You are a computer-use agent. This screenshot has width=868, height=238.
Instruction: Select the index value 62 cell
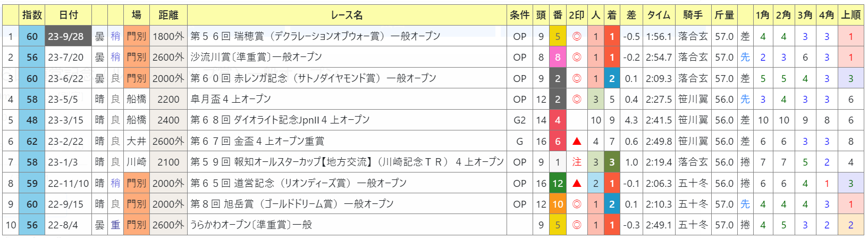pyautogui.click(x=32, y=141)
